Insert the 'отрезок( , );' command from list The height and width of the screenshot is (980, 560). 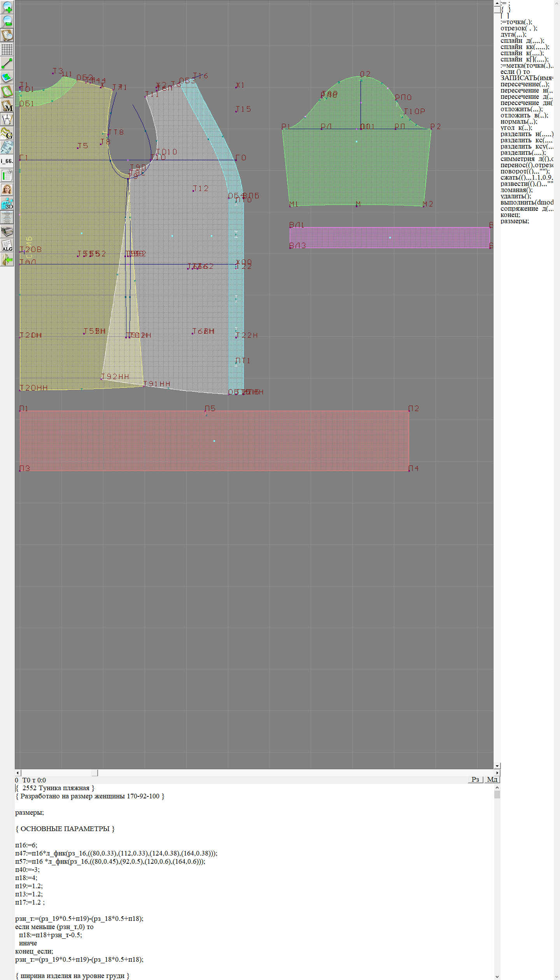tap(518, 28)
